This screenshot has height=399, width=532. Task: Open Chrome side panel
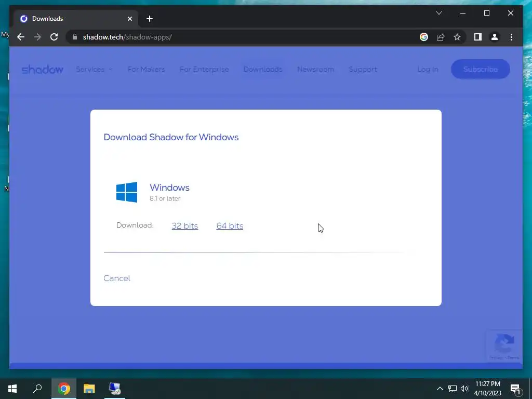pyautogui.click(x=478, y=37)
